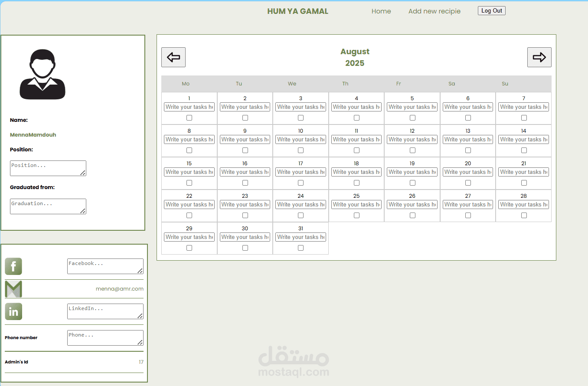Click the LinkedIn icon

[13, 311]
